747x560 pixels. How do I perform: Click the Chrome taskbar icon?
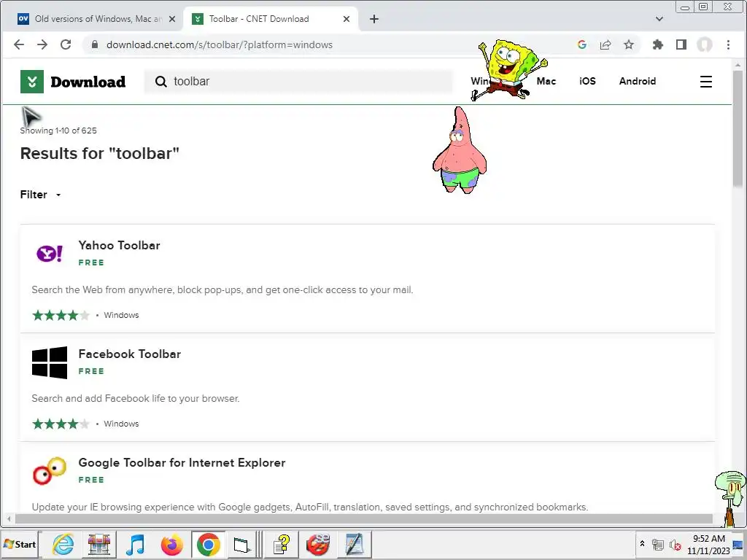point(208,544)
